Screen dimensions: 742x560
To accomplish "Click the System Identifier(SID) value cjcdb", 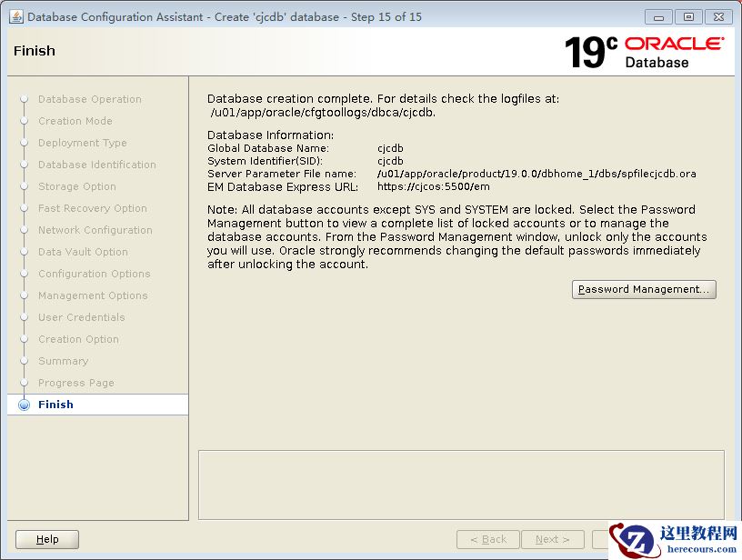I will 390,161.
